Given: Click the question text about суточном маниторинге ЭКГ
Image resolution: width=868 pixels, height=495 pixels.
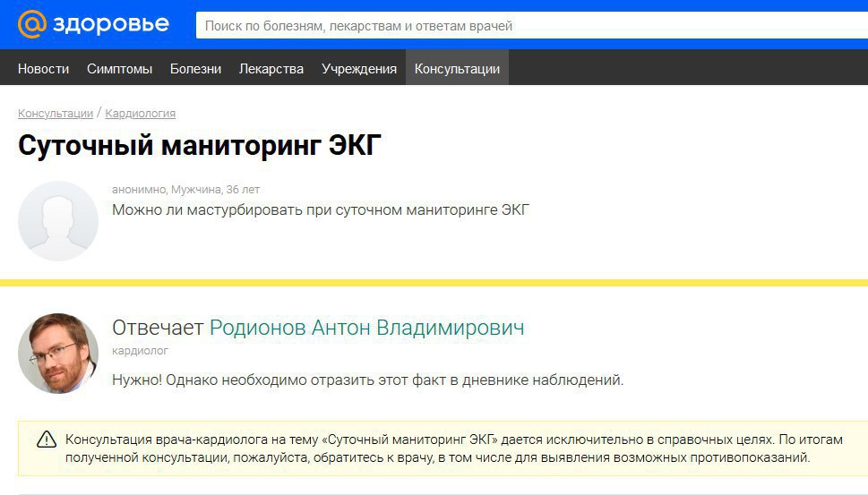Looking at the screenshot, I should [x=321, y=210].
